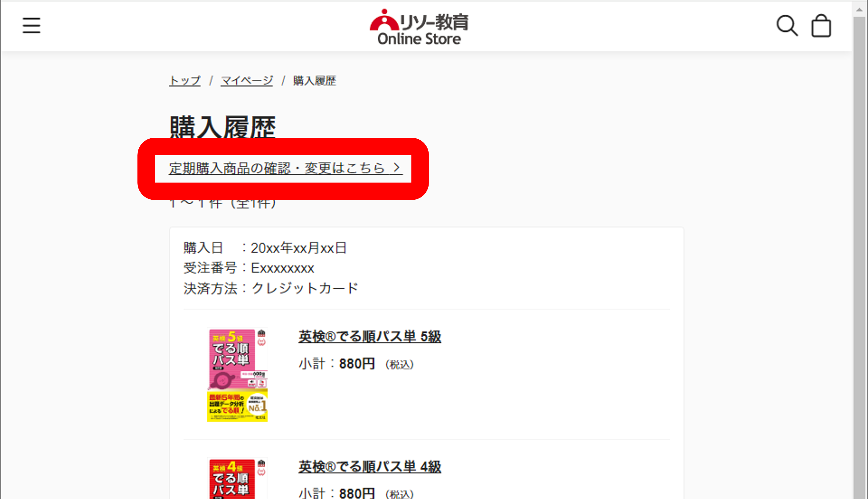
Task: Click the search magnifier icon
Action: [787, 26]
